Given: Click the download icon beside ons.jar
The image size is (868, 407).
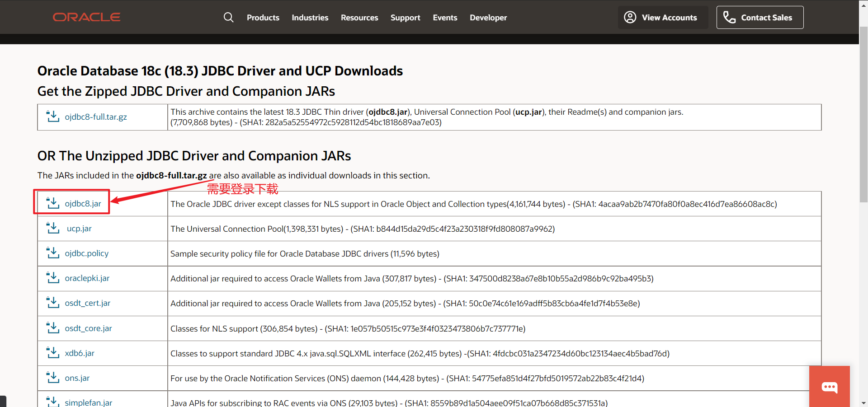Looking at the screenshot, I should [x=53, y=378].
